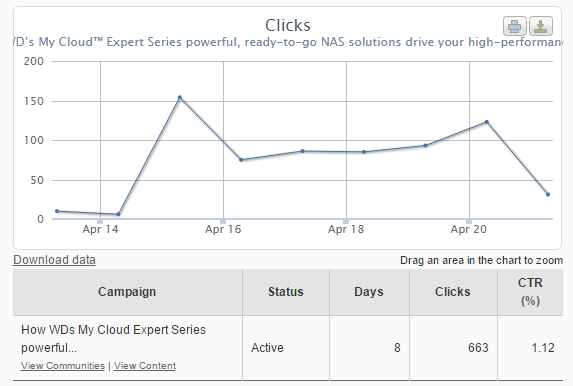The height and width of the screenshot is (386, 573).
Task: Open View Communities link
Action: coord(63,366)
